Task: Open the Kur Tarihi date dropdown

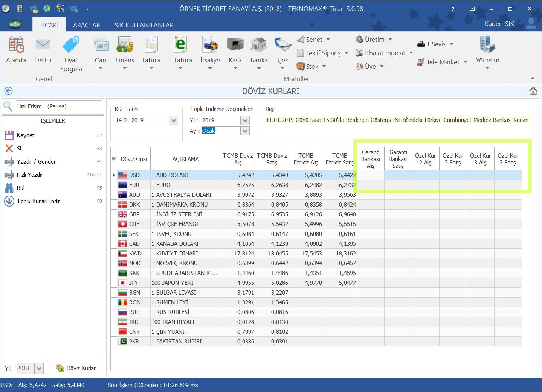Action: tap(174, 120)
